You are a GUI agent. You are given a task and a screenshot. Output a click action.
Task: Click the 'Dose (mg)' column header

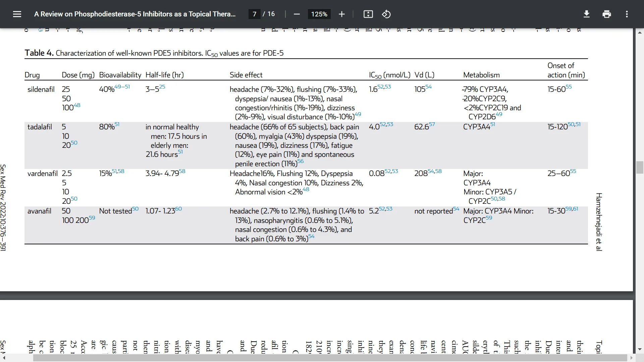click(78, 75)
